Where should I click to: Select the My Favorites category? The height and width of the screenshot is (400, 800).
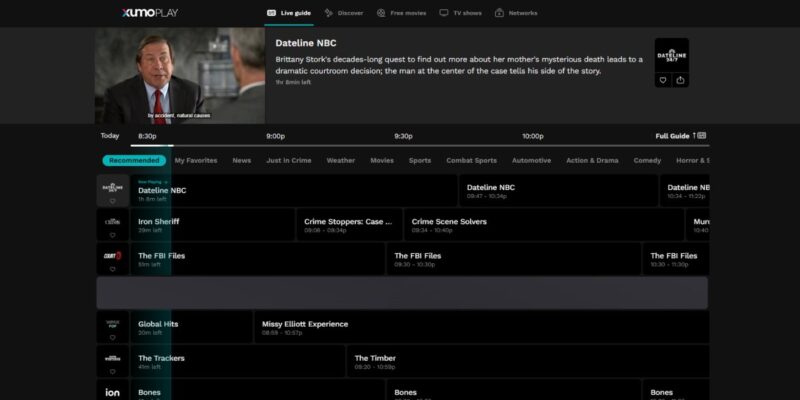pos(196,160)
